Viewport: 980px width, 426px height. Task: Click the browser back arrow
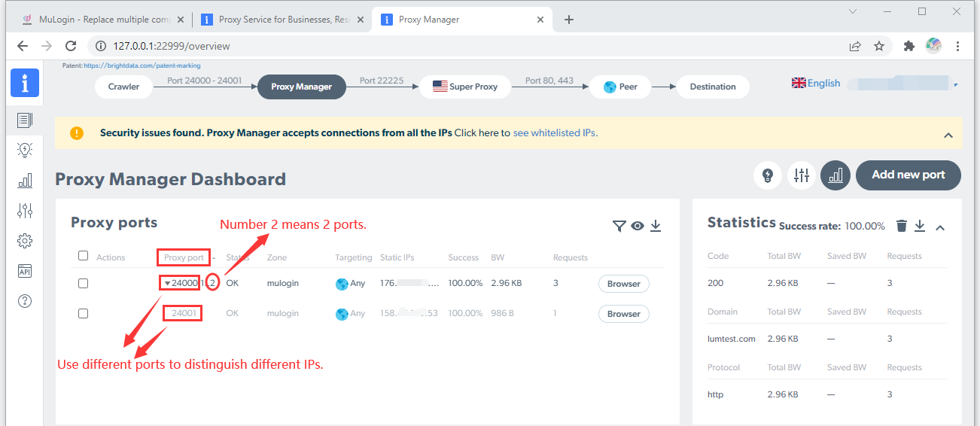(x=22, y=46)
